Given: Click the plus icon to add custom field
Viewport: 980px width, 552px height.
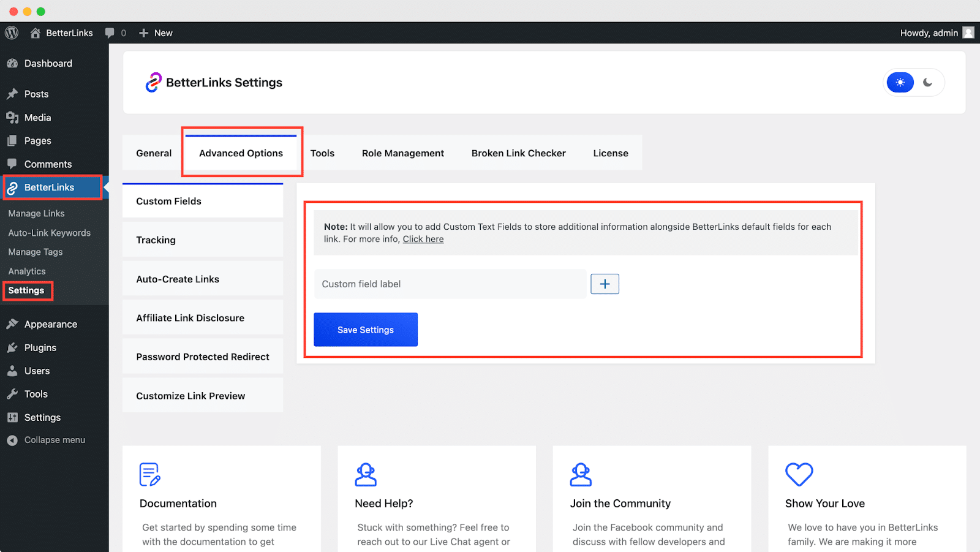Looking at the screenshot, I should coord(605,284).
